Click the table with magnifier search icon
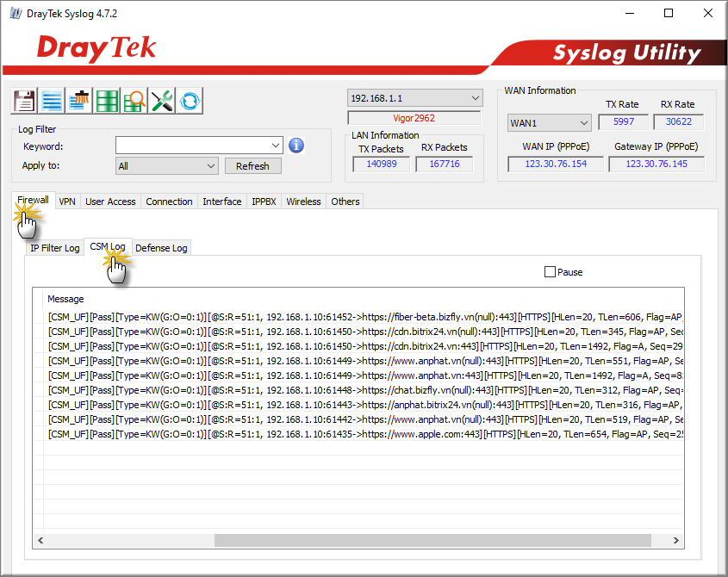Image resolution: width=728 pixels, height=577 pixels. pyautogui.click(x=134, y=101)
